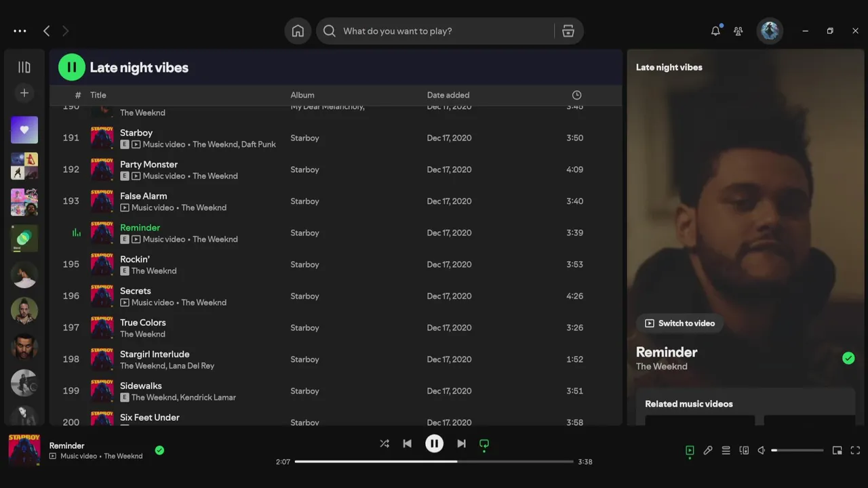The width and height of the screenshot is (868, 488).
Task: Open the Home page icon
Action: click(298, 31)
